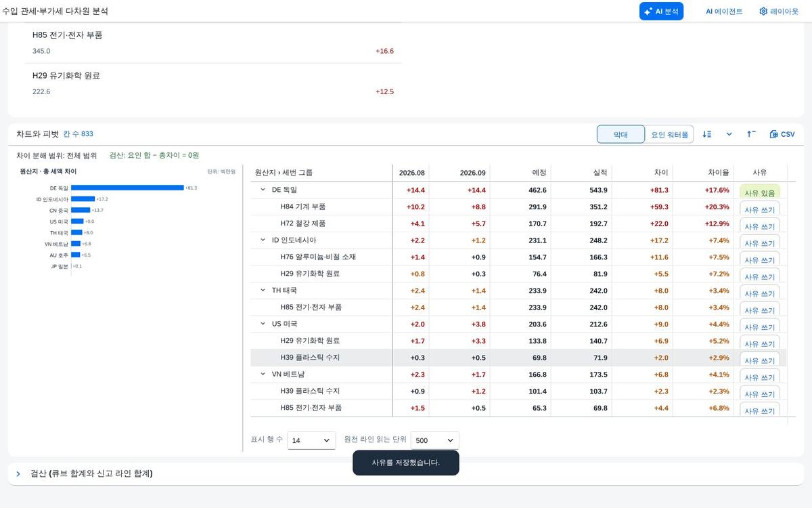The height and width of the screenshot is (508, 812).
Task: Click the collapse-up arrow icon
Action: (751, 134)
